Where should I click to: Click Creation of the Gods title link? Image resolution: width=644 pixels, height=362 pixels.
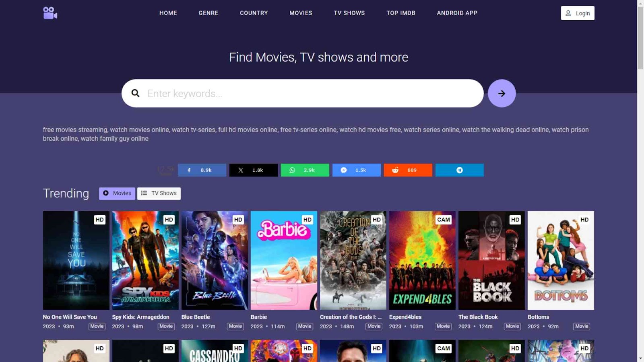pyautogui.click(x=351, y=317)
